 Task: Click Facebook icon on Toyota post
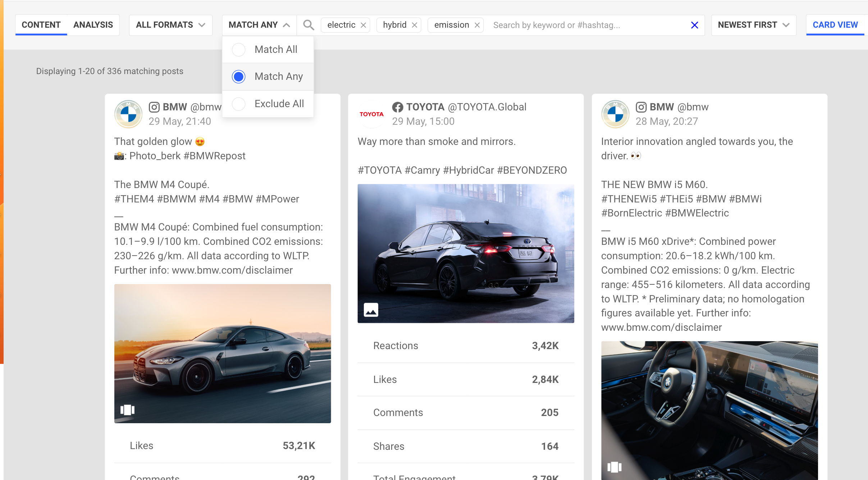click(398, 107)
